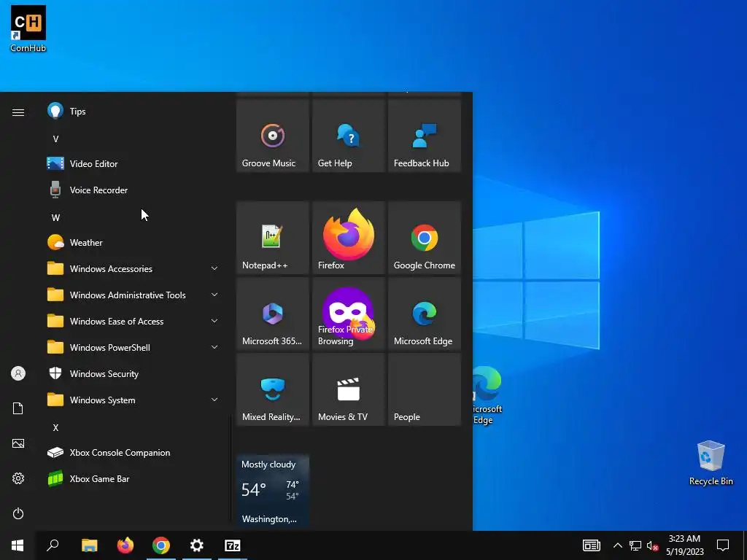Image resolution: width=747 pixels, height=560 pixels.
Task: Jump to letter W header
Action: tap(55, 217)
